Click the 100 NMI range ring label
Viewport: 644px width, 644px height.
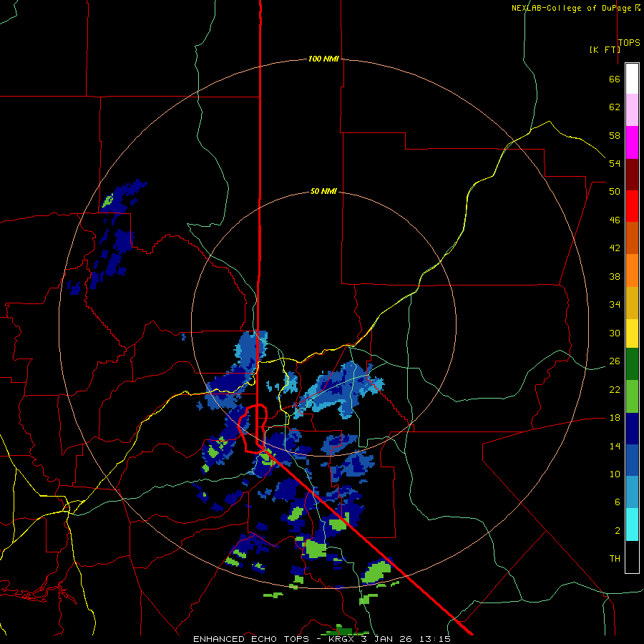coord(323,59)
